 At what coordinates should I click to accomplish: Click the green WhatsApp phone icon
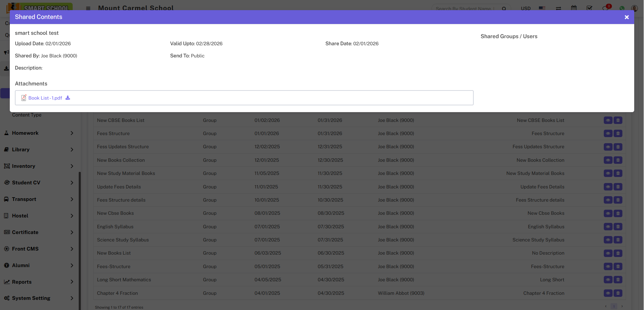click(622, 8)
